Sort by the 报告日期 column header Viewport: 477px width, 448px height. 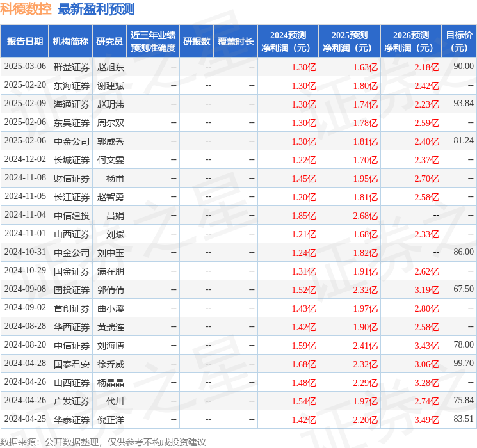[x=25, y=42]
